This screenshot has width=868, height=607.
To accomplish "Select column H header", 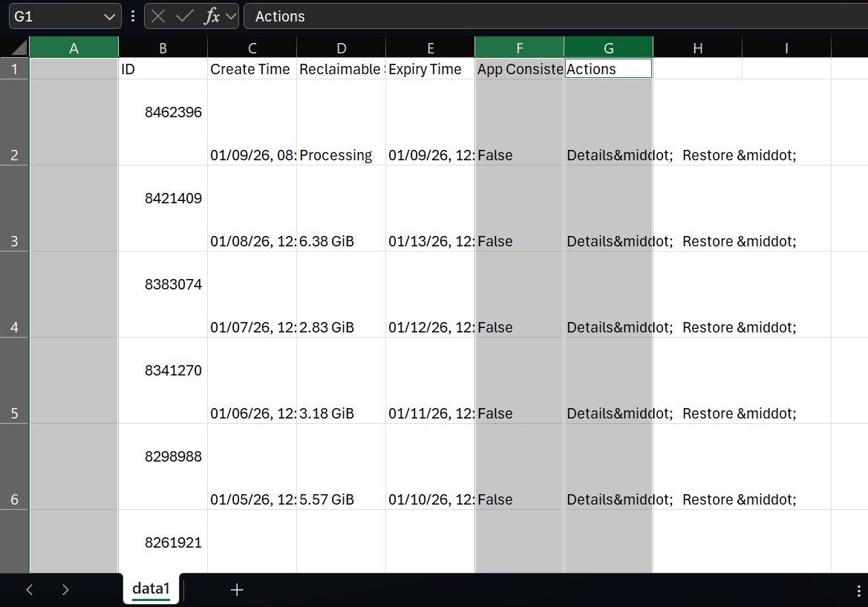I will [697, 48].
